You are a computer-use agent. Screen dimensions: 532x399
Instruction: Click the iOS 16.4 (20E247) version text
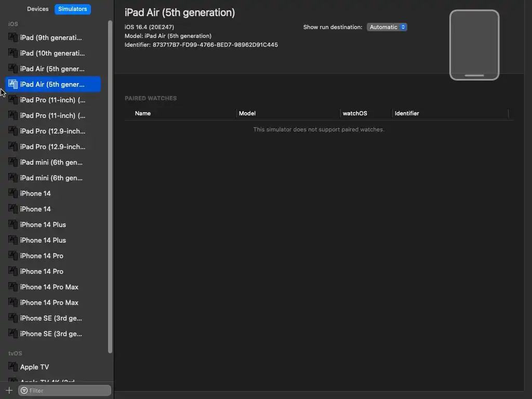coord(149,27)
